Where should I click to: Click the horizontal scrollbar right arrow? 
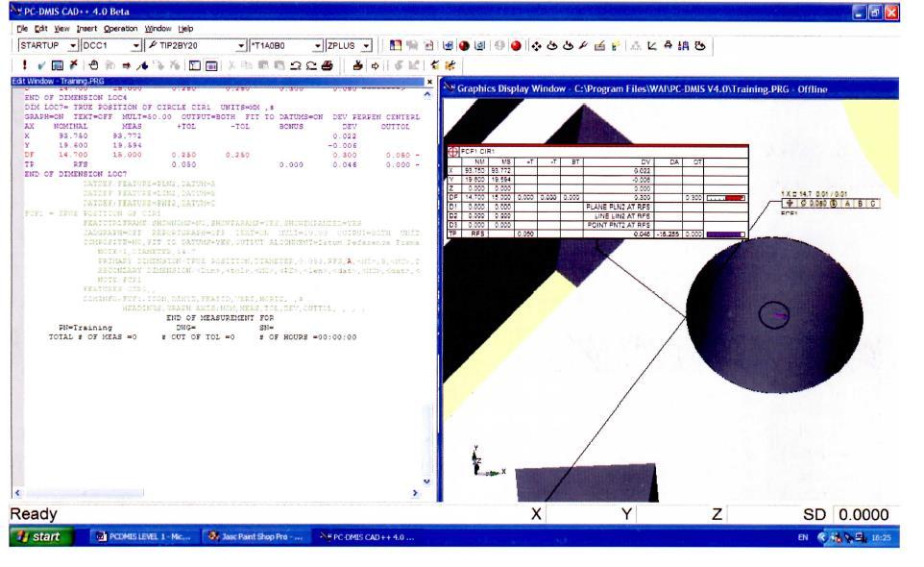point(415,493)
